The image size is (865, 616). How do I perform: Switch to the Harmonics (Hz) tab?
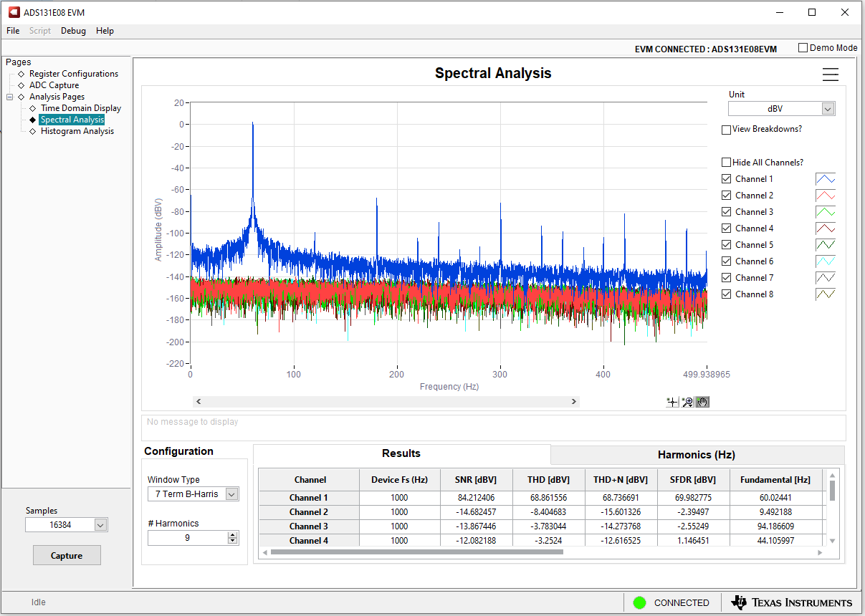pyautogui.click(x=696, y=455)
